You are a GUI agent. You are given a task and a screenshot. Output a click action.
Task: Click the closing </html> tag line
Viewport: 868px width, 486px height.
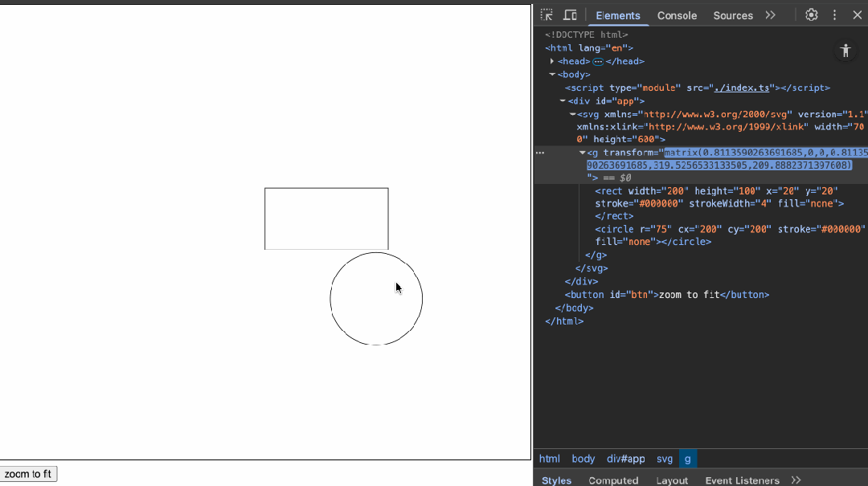pyautogui.click(x=564, y=321)
